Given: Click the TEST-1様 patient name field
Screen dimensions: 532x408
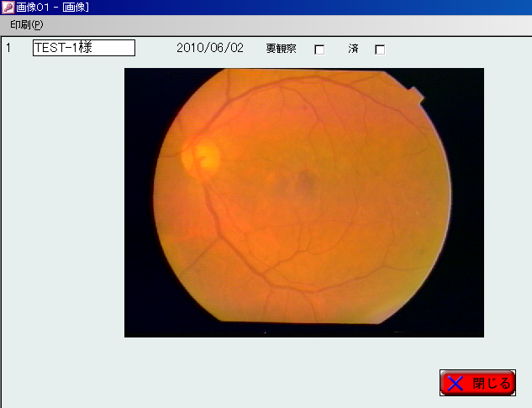Looking at the screenshot, I should [x=84, y=48].
